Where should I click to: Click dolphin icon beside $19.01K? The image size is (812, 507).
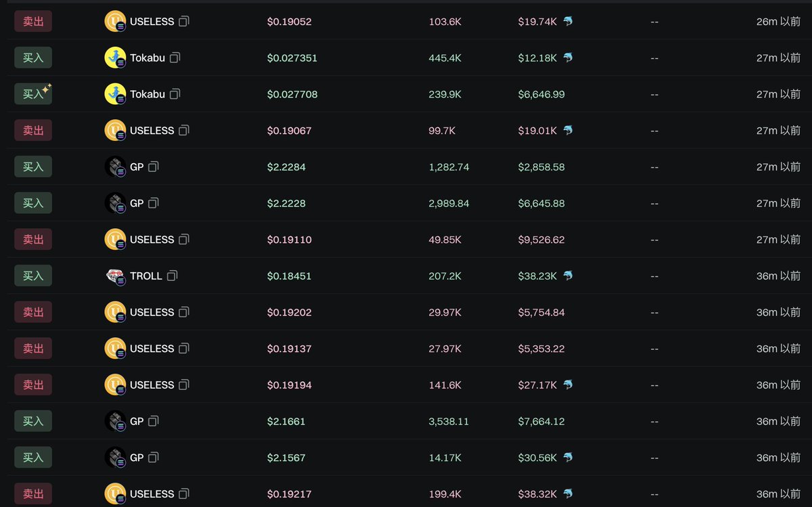568,131
